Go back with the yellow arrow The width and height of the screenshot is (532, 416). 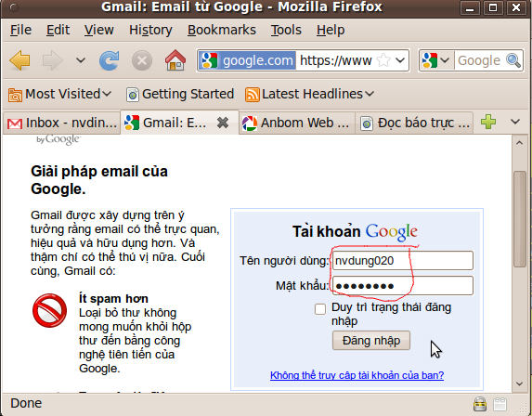click(x=19, y=60)
